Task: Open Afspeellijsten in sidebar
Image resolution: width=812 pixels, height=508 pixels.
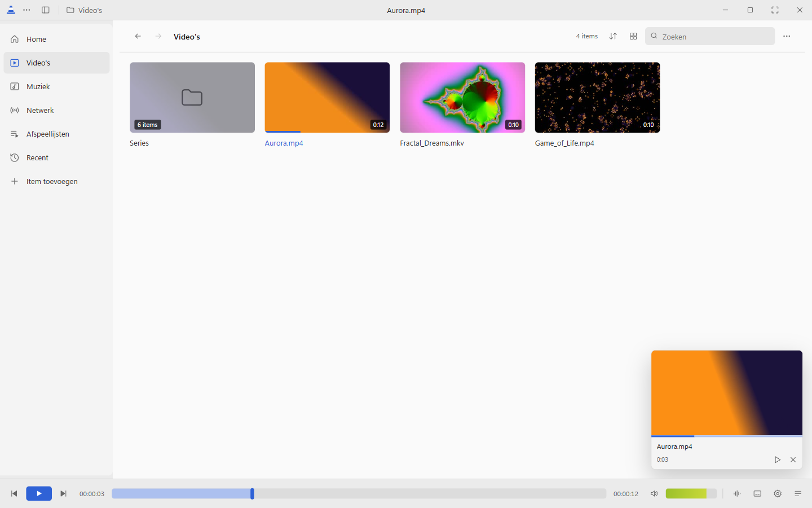Action: 56,134
